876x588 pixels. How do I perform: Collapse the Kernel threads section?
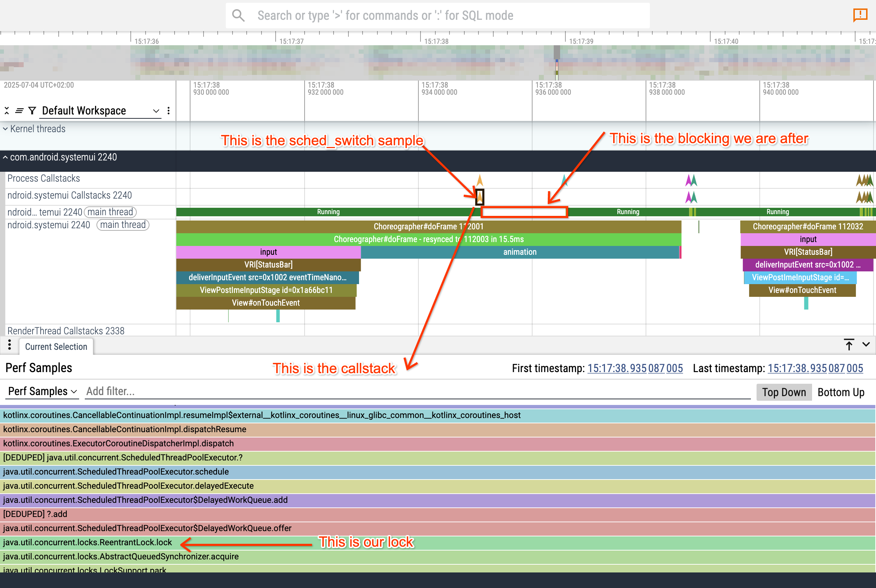5,129
